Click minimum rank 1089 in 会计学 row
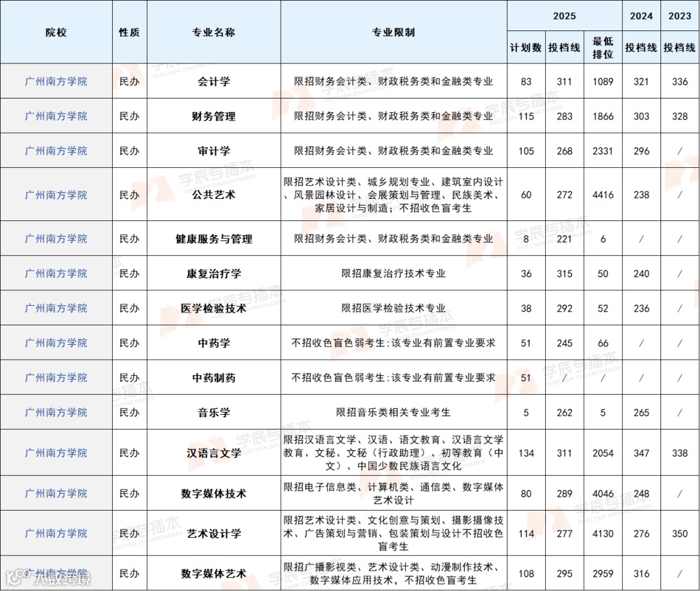This screenshot has width=700, height=591. 603,82
